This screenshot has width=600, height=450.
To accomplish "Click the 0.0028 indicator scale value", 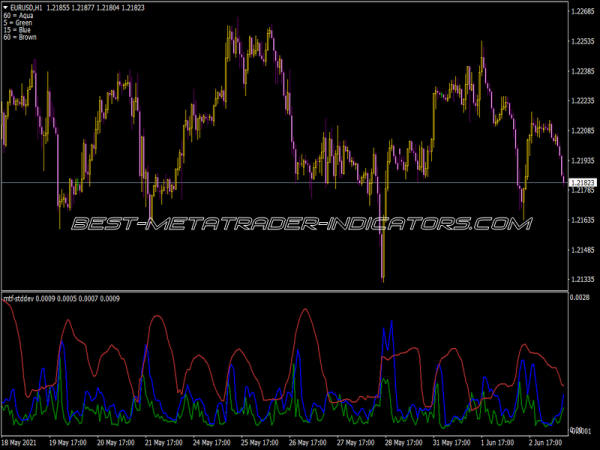I will pos(582,299).
